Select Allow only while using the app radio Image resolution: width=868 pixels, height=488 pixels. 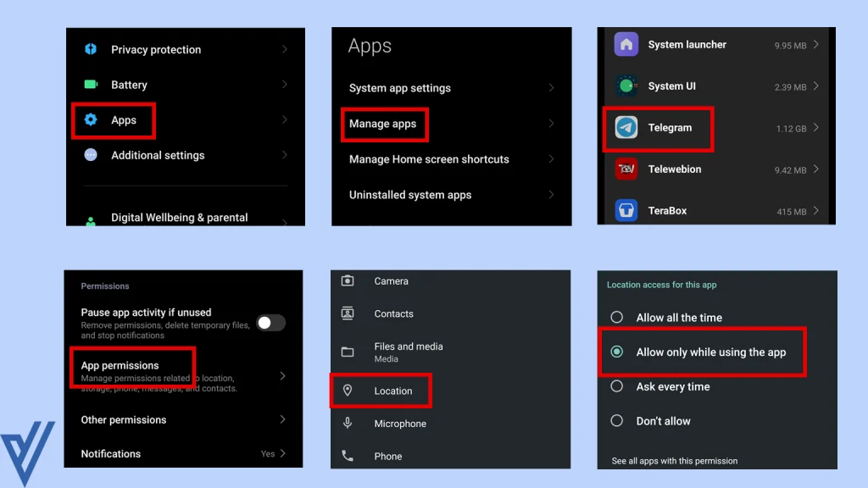pyautogui.click(x=617, y=352)
